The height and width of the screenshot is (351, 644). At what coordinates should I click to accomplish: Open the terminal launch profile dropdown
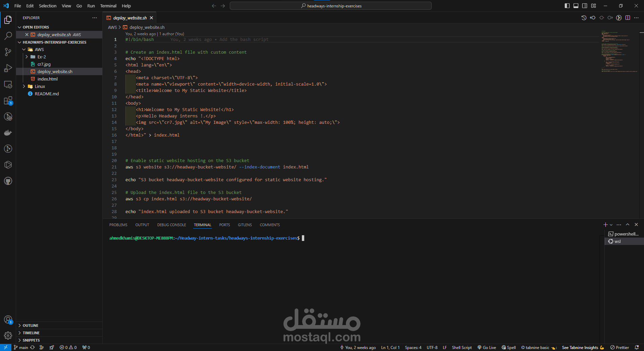[x=611, y=225]
